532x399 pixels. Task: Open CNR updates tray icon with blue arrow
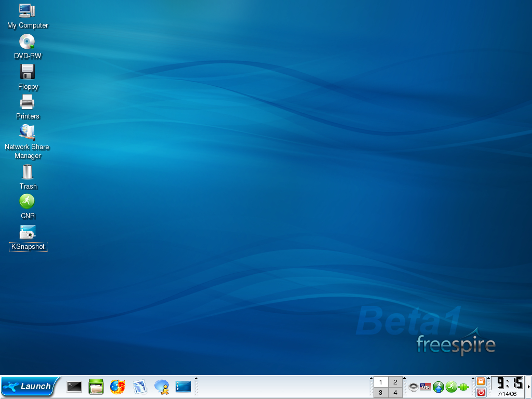point(438,387)
